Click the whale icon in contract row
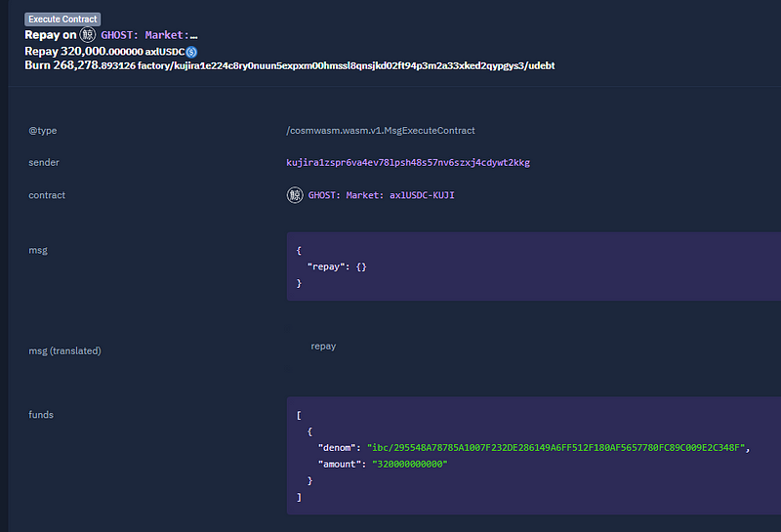This screenshot has width=781, height=532. coord(295,195)
